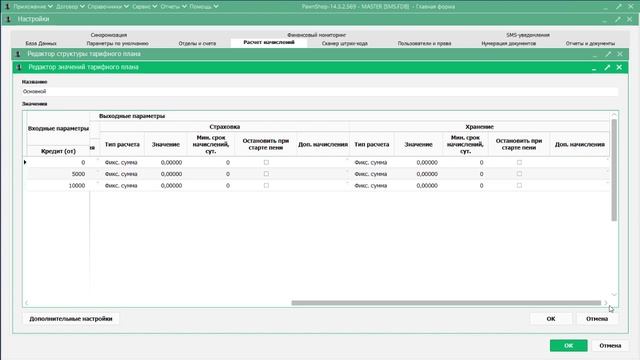The width and height of the screenshot is (640, 360).
Task: Click the table's scroll-down arrow
Action: pos(614,295)
